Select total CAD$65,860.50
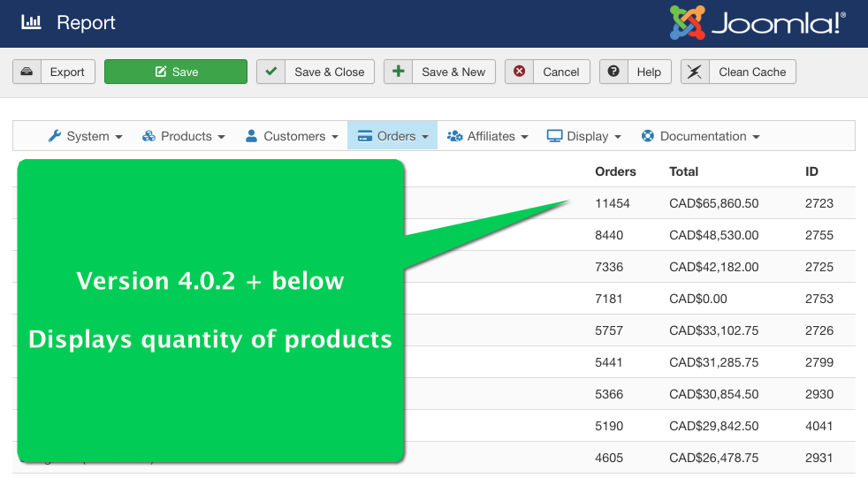Viewport: 868px width, 478px height. point(713,203)
